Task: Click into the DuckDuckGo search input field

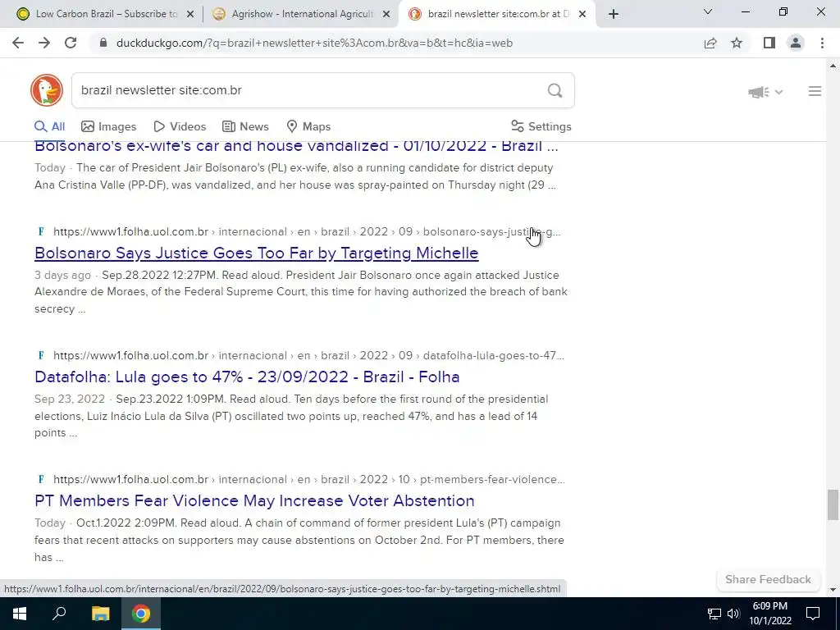Action: [311, 90]
